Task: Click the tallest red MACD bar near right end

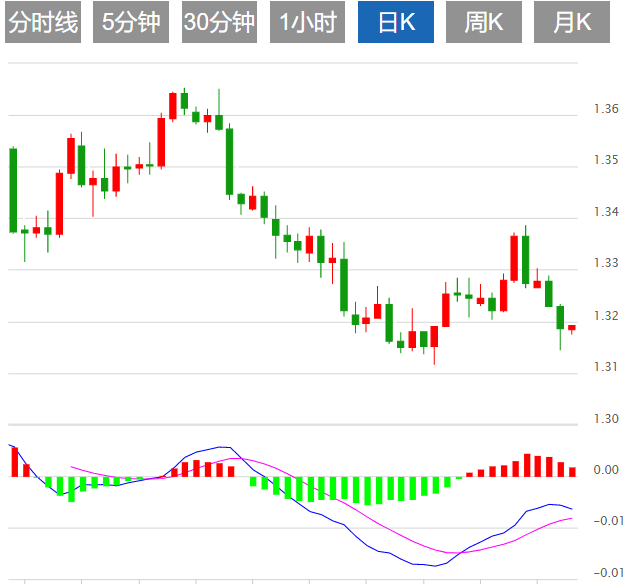Action: [x=527, y=465]
